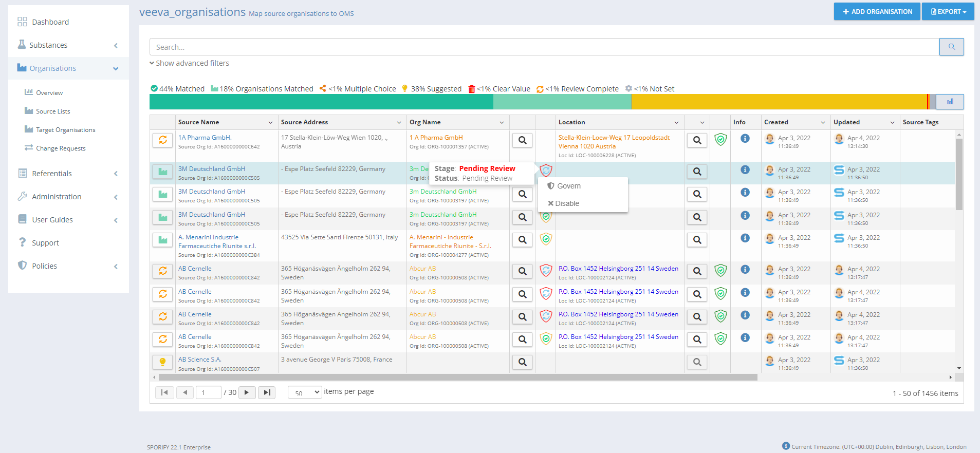
Task: Open the items per page dropdown
Action: [305, 392]
